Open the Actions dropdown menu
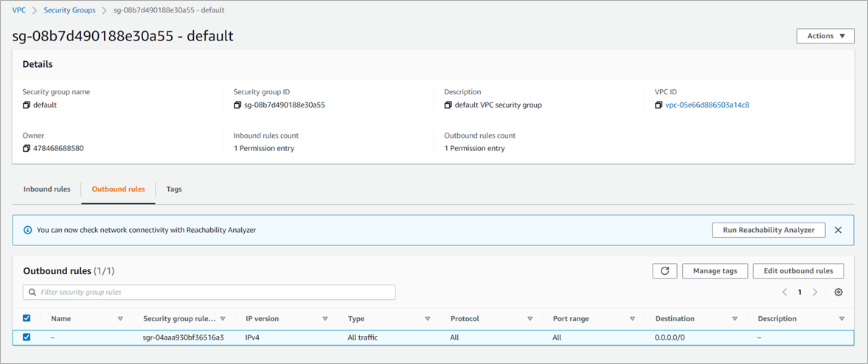This screenshot has width=868, height=364. (x=825, y=36)
